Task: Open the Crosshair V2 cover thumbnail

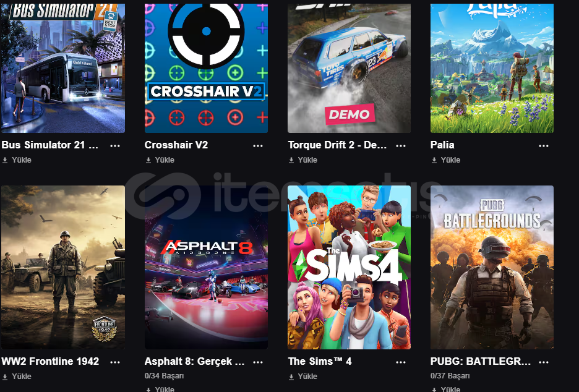Action: pos(206,68)
